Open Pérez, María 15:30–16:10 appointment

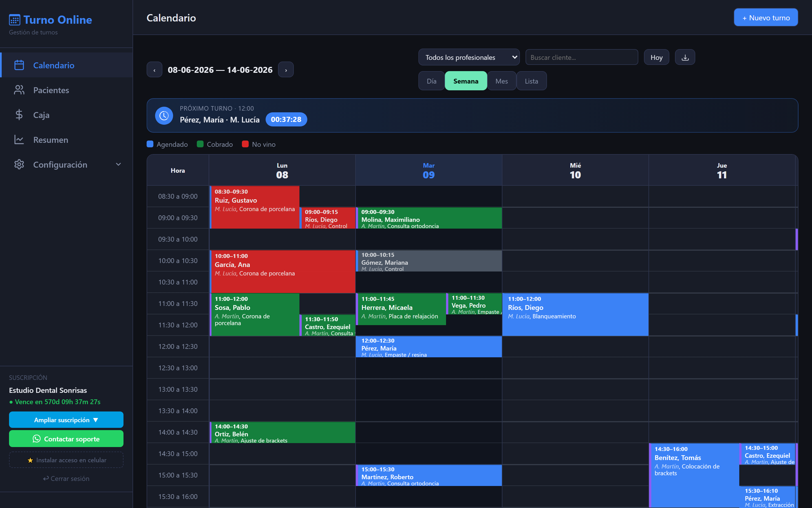[x=767, y=497]
